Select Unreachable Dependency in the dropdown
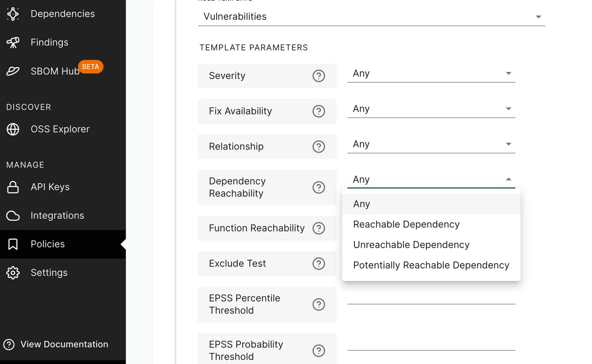Screen dimensions: 592x364 pos(411,245)
